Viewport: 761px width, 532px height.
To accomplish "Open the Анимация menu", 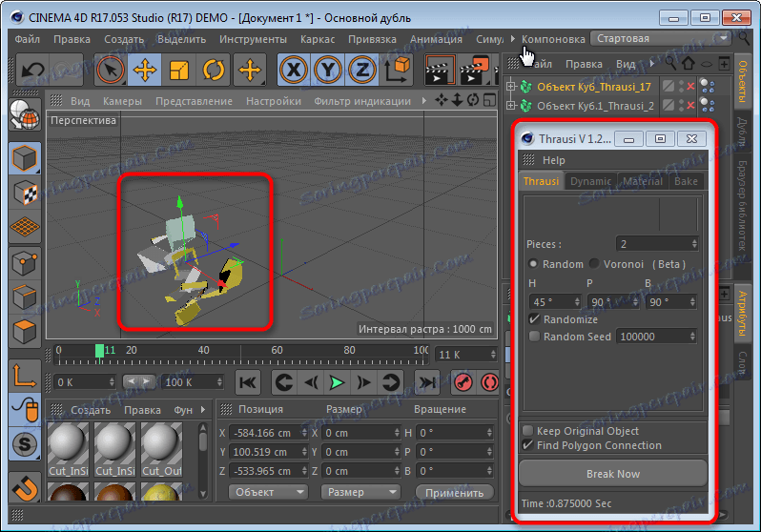I will click(436, 39).
